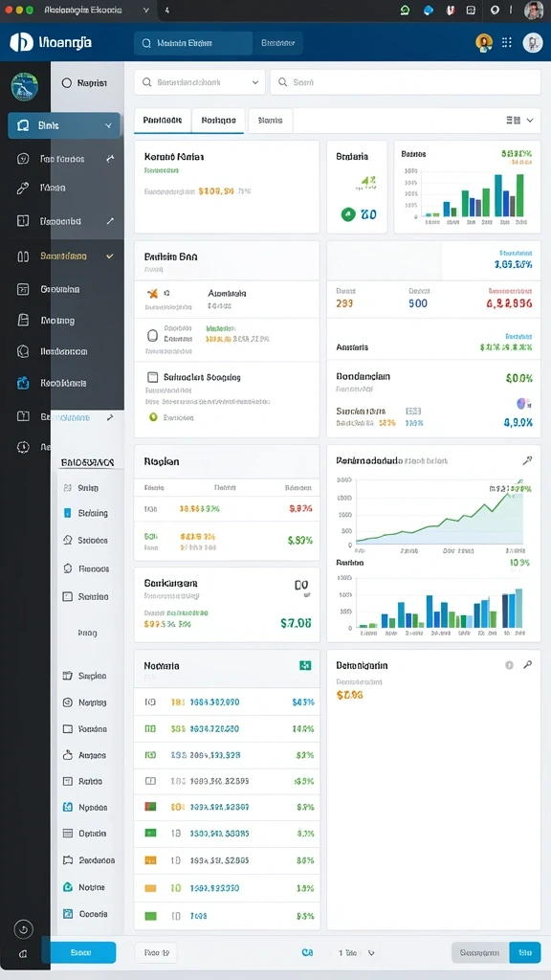Click the green circle icon beside blue number
The width and height of the screenshot is (551, 980).
click(348, 214)
